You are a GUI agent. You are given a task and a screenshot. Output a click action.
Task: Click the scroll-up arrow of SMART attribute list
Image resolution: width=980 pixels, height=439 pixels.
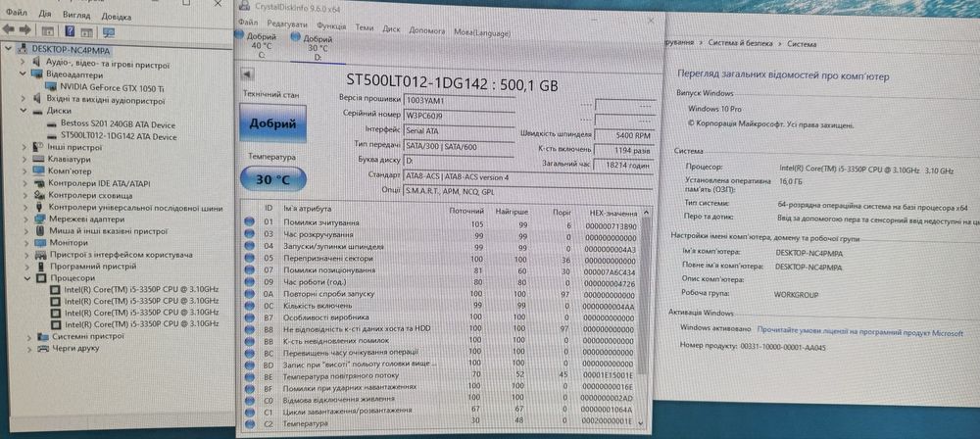pos(646,212)
